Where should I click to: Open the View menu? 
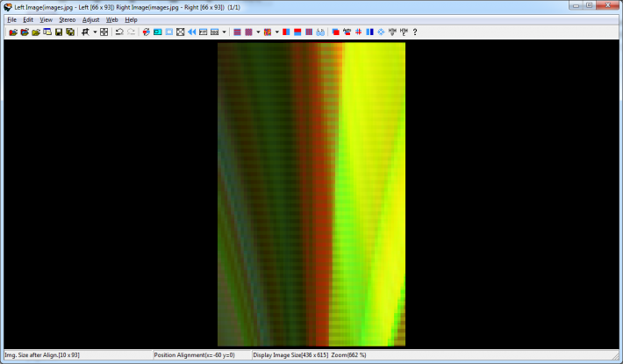[x=47, y=20]
